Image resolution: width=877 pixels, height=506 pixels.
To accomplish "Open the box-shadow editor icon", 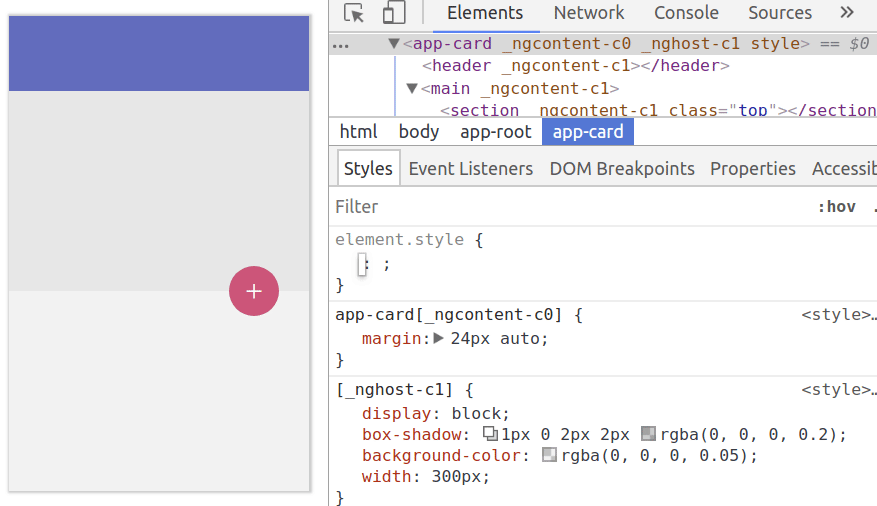I will click(x=491, y=434).
